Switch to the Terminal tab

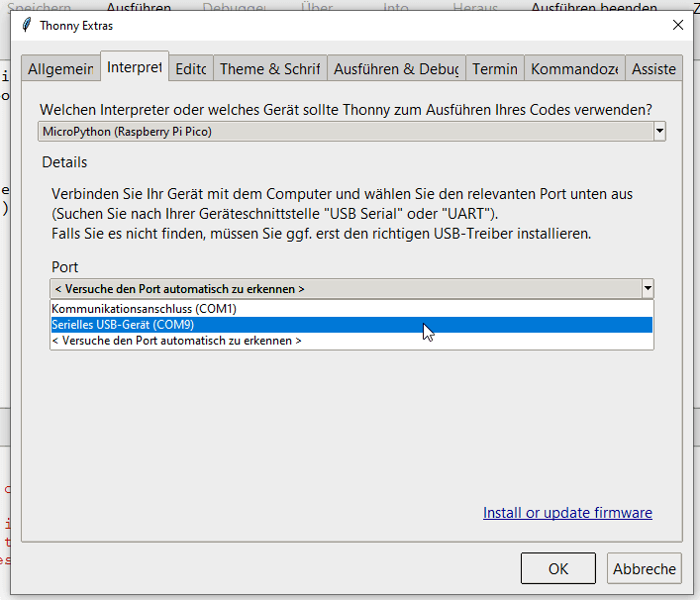click(495, 69)
